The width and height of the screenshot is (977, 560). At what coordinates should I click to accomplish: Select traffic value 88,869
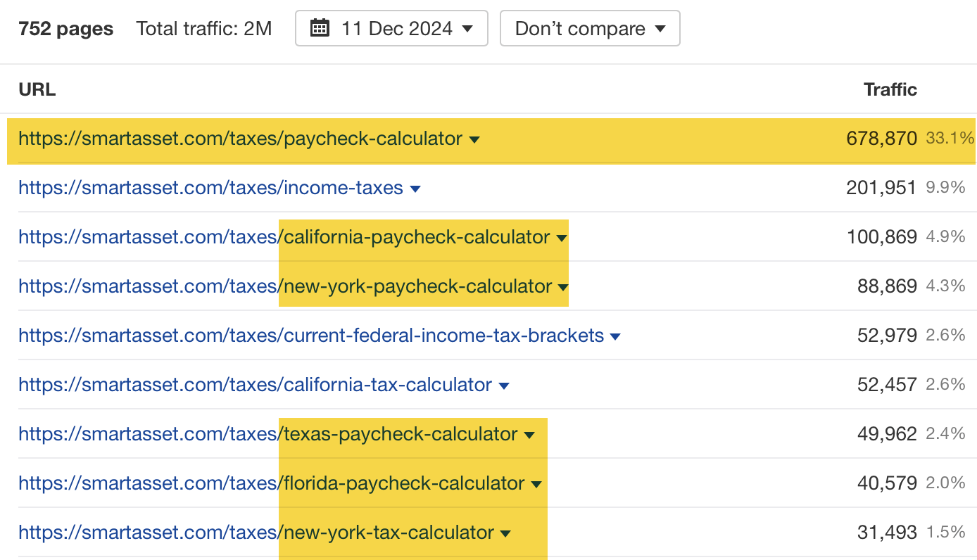pos(887,286)
